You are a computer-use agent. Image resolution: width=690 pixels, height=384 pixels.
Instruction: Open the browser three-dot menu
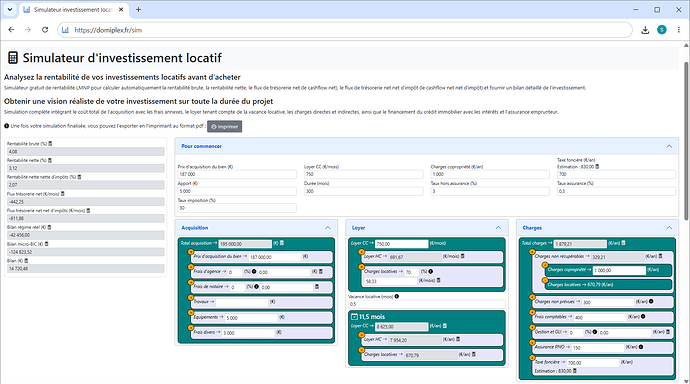(679, 30)
